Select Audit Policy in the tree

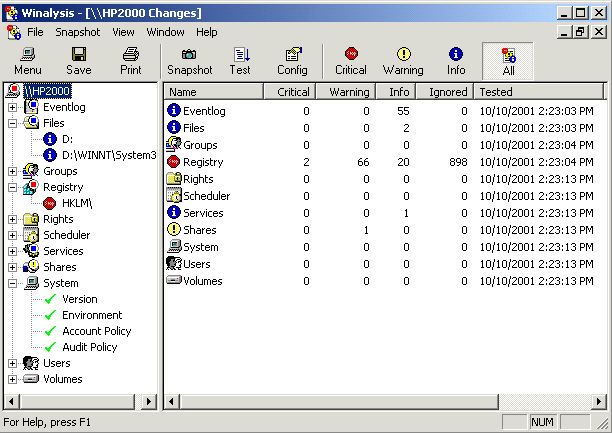click(90, 347)
